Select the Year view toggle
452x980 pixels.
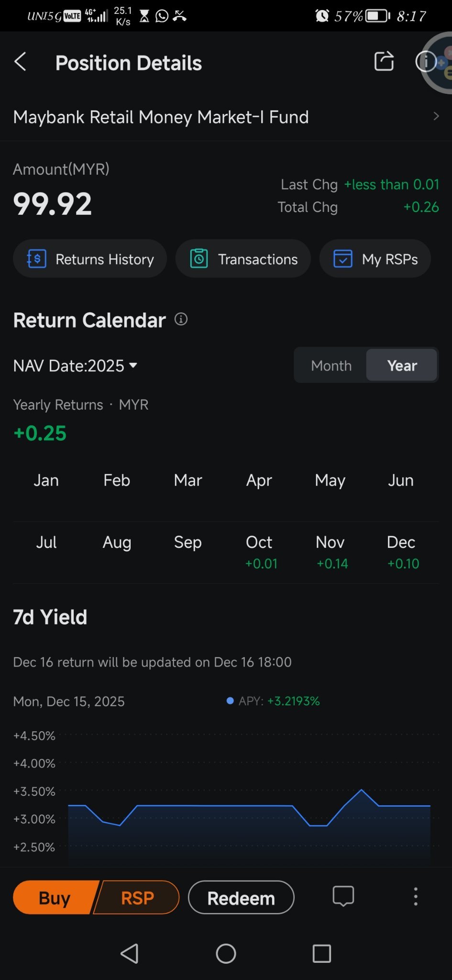(402, 366)
